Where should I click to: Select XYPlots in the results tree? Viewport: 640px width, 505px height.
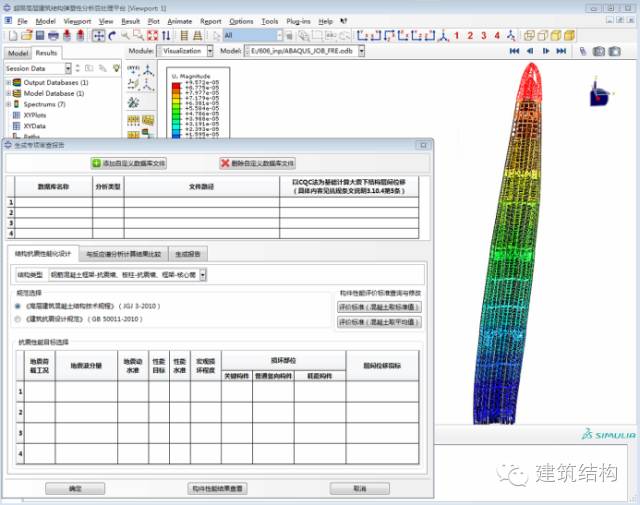coord(35,115)
